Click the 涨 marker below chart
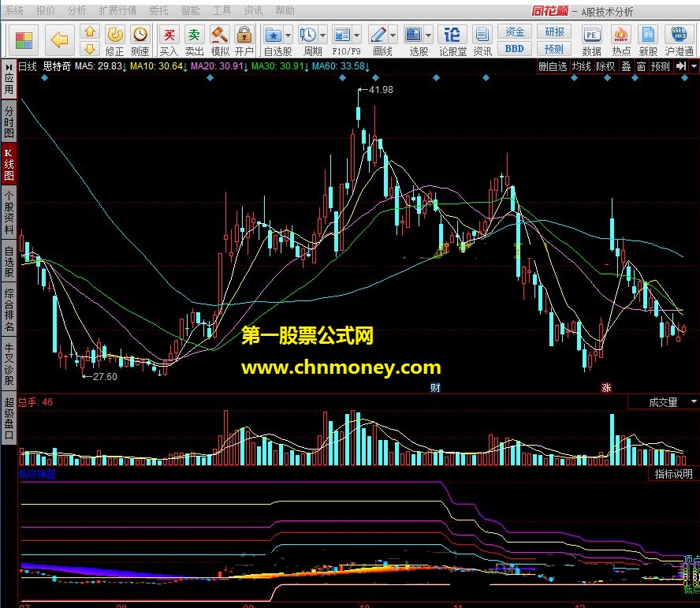700x608 pixels. point(606,388)
